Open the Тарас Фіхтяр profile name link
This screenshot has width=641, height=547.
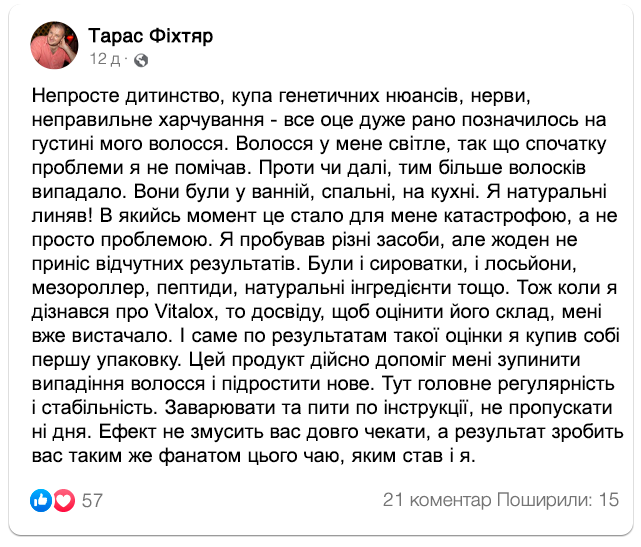(150, 36)
